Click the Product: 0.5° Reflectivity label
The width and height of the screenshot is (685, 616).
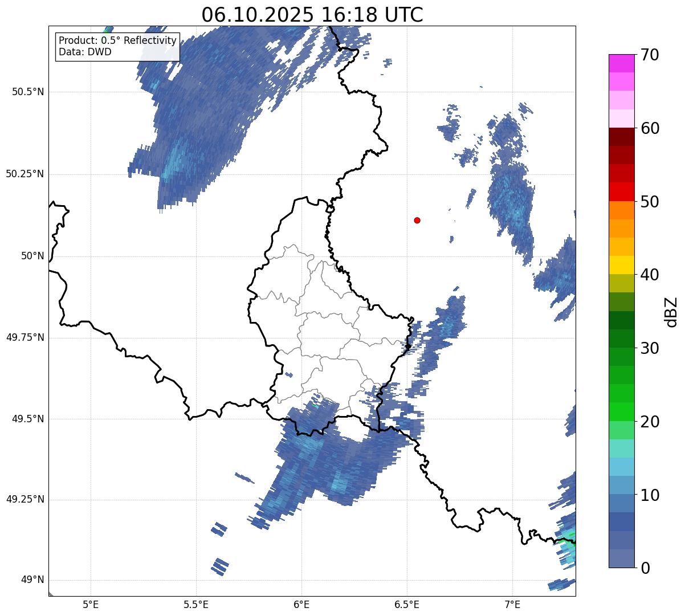(x=118, y=40)
